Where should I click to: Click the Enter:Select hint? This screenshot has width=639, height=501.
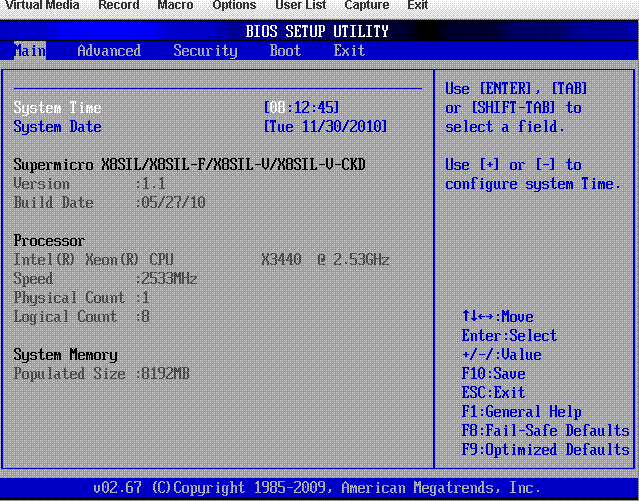click(x=509, y=336)
